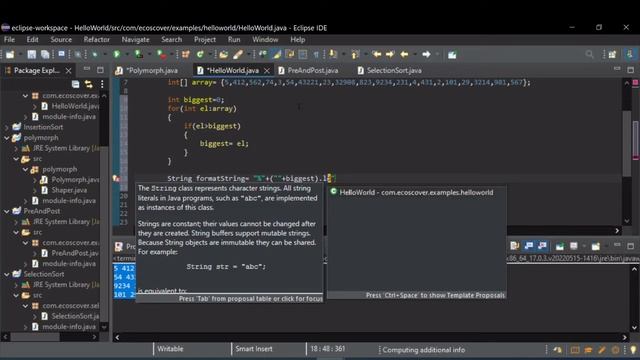
Task: Toggle Mark Occurrences highlighter icon
Action: pyautogui.click(x=277, y=54)
